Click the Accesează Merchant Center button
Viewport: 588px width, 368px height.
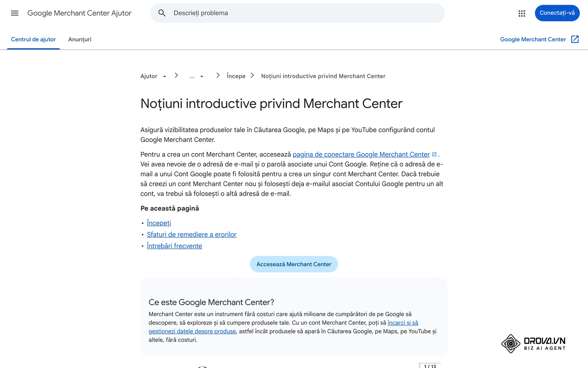point(294,264)
